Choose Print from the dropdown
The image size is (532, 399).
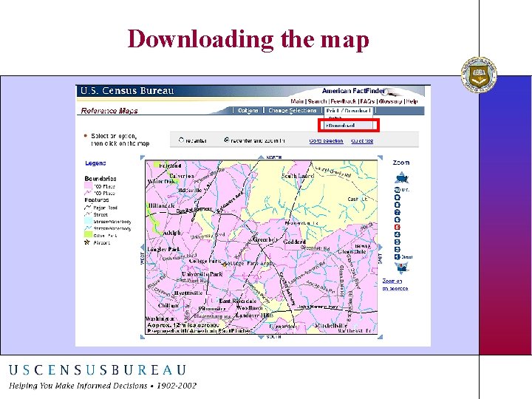click(x=335, y=118)
